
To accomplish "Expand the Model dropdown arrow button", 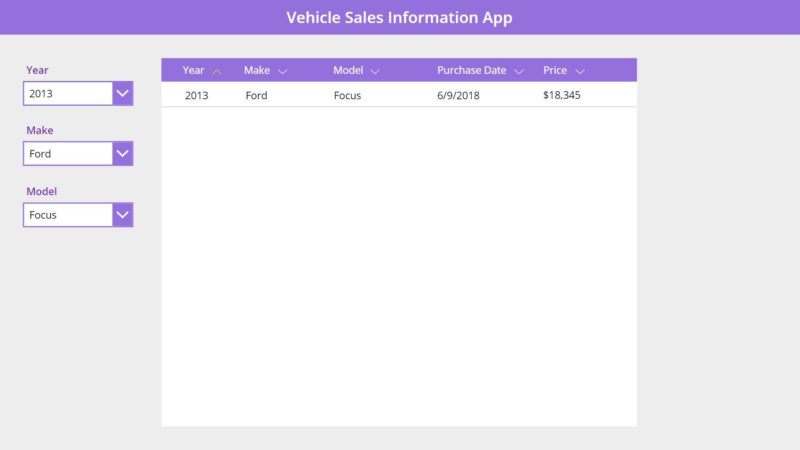I will [x=123, y=215].
